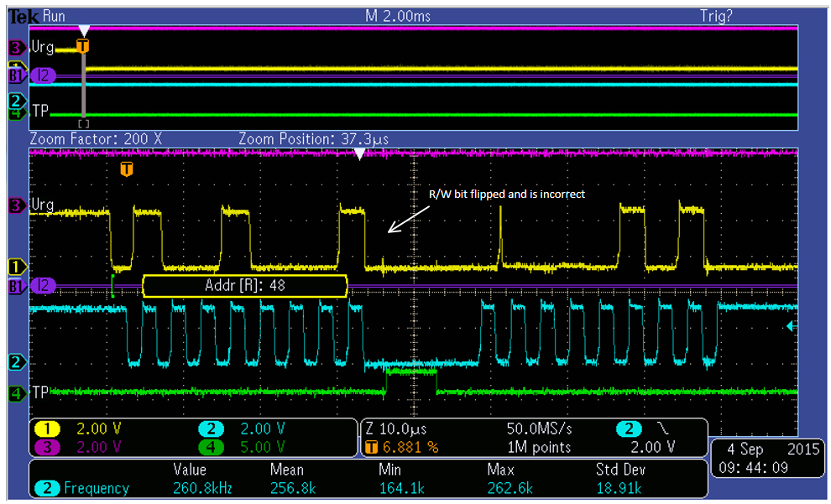Select the trigger level 2.00 V readout
This screenshot has width=831, height=504.
coord(652,447)
